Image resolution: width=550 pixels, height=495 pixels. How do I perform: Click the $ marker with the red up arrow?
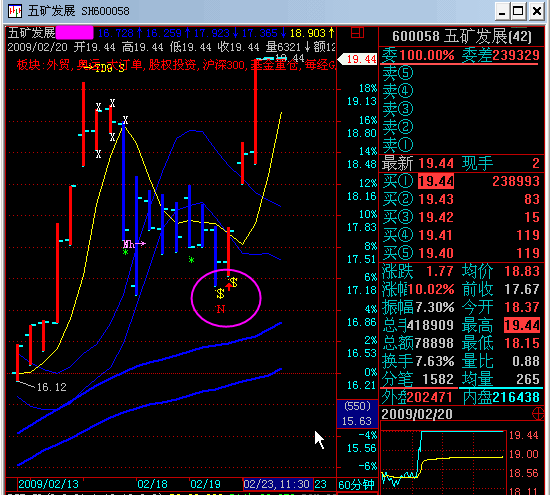pyautogui.click(x=232, y=283)
